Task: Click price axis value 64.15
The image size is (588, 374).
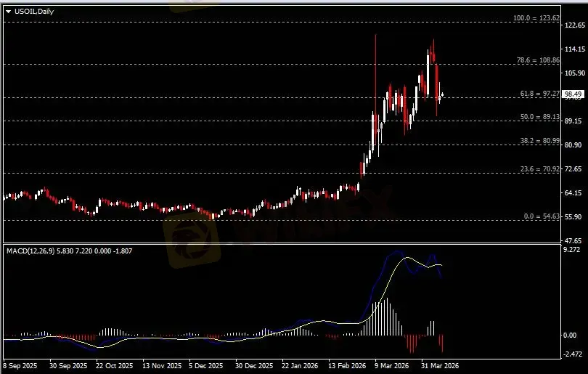Action: [574, 193]
